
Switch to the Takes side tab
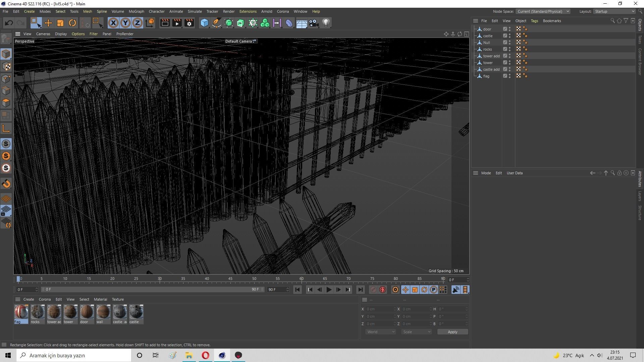pos(640,40)
